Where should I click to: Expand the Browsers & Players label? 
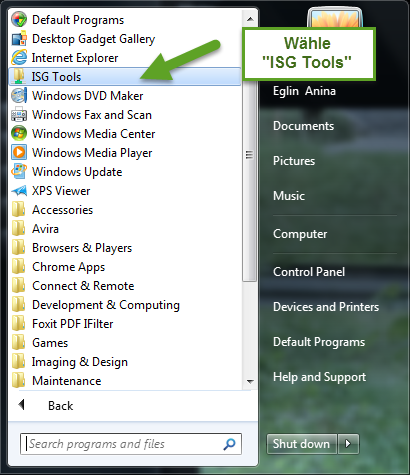(82, 248)
